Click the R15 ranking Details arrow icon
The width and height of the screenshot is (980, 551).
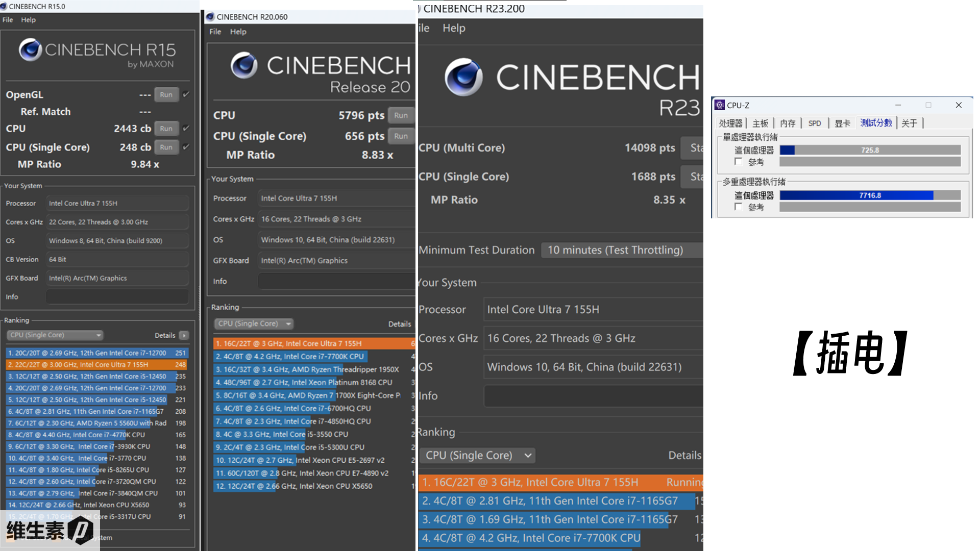pyautogui.click(x=184, y=335)
